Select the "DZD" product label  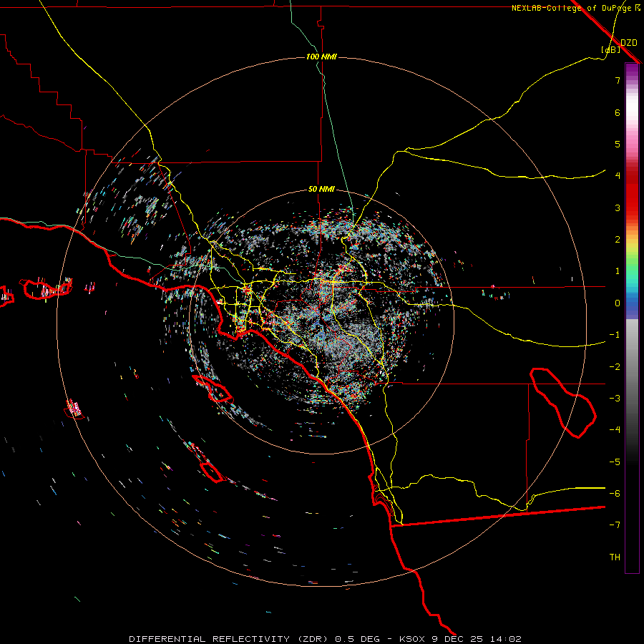point(629,43)
